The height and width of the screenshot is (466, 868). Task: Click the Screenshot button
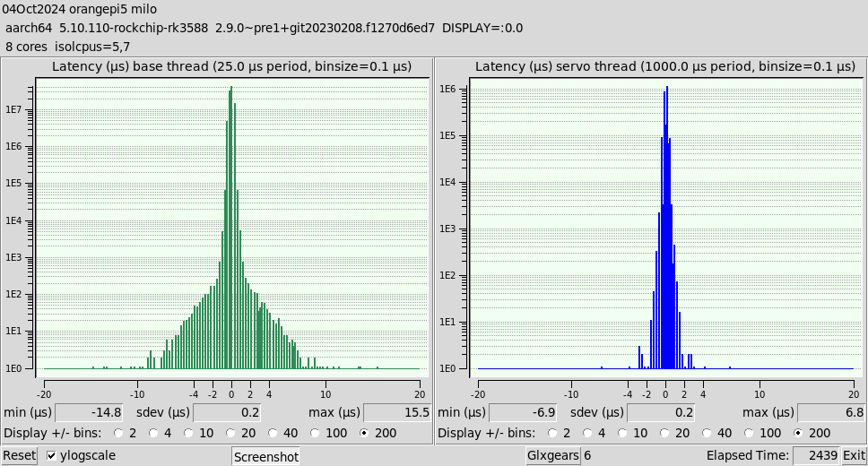click(265, 457)
